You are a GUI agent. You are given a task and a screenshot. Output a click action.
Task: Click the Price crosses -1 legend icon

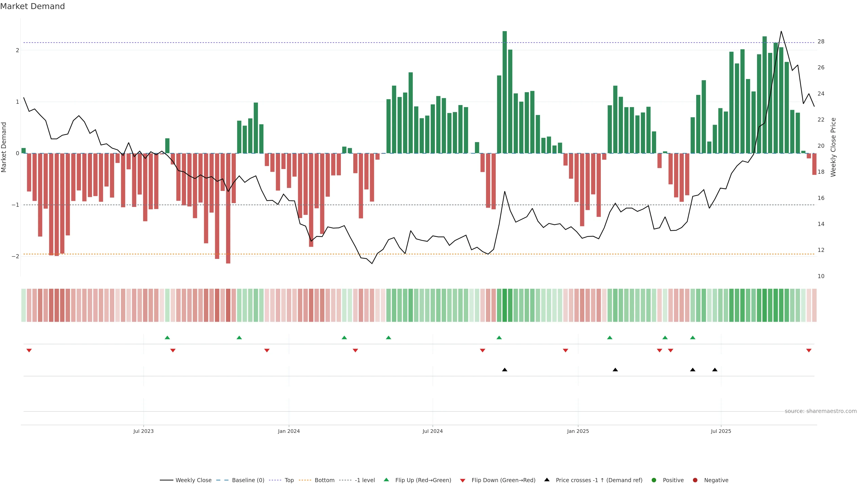(x=547, y=480)
